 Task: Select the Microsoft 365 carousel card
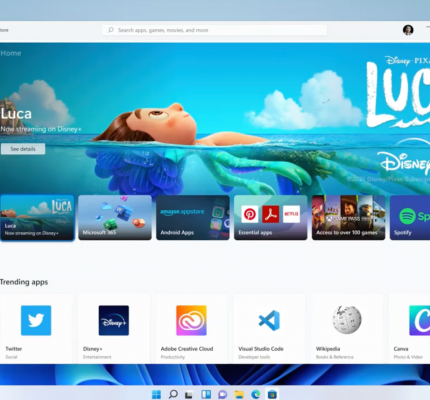115,218
